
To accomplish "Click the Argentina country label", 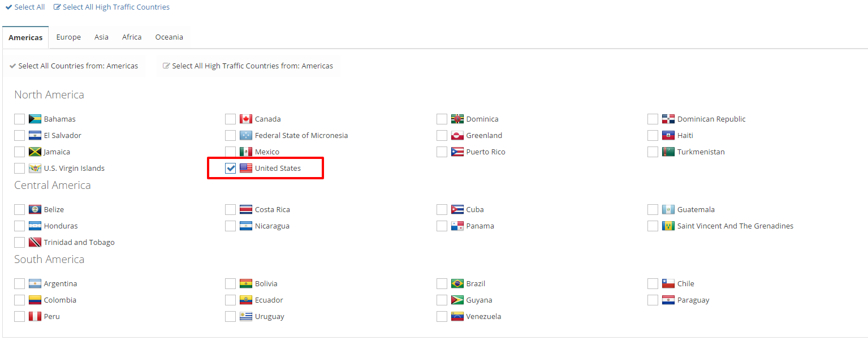I will 61,283.
